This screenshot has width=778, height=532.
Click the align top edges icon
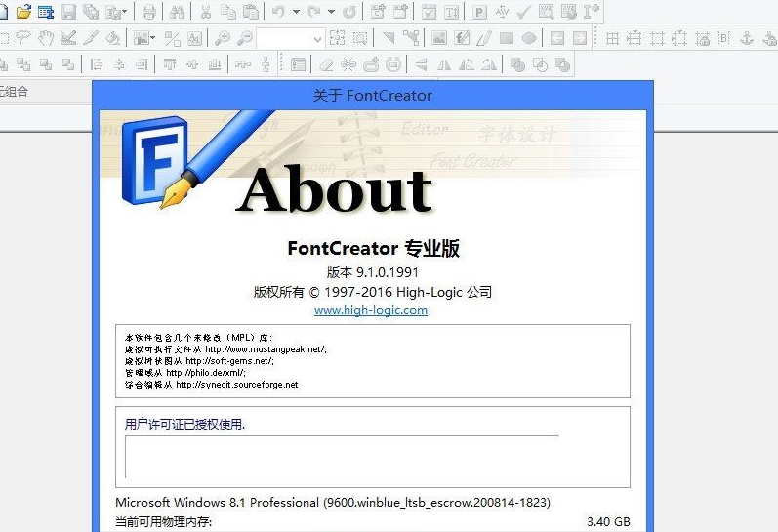(170, 64)
